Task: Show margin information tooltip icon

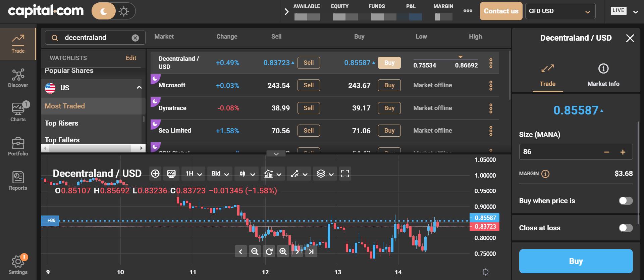Action: point(545,174)
